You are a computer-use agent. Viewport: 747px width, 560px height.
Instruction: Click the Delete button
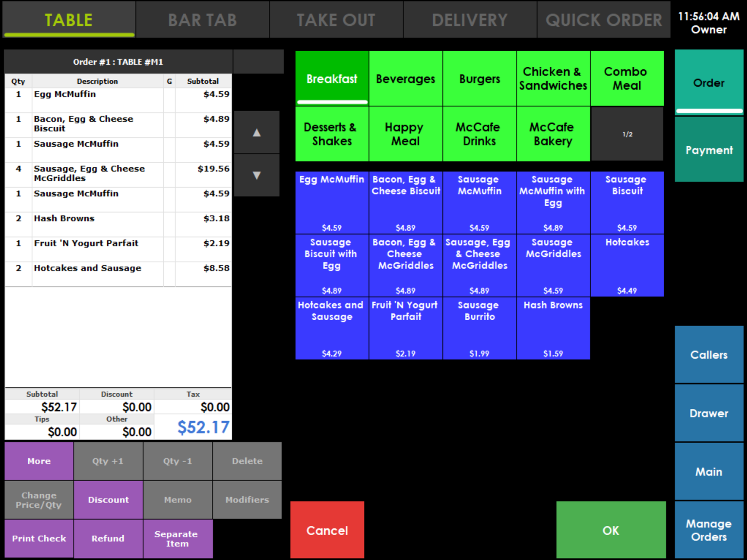click(247, 461)
